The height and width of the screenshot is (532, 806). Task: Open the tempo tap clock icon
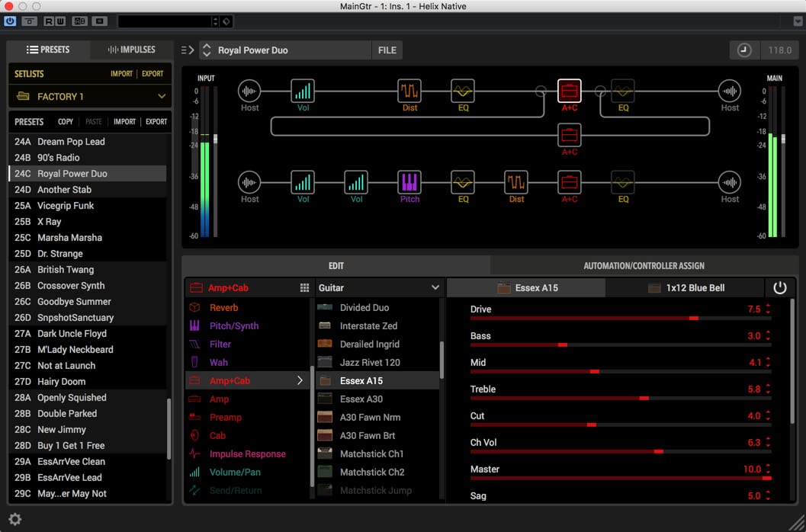(x=744, y=50)
